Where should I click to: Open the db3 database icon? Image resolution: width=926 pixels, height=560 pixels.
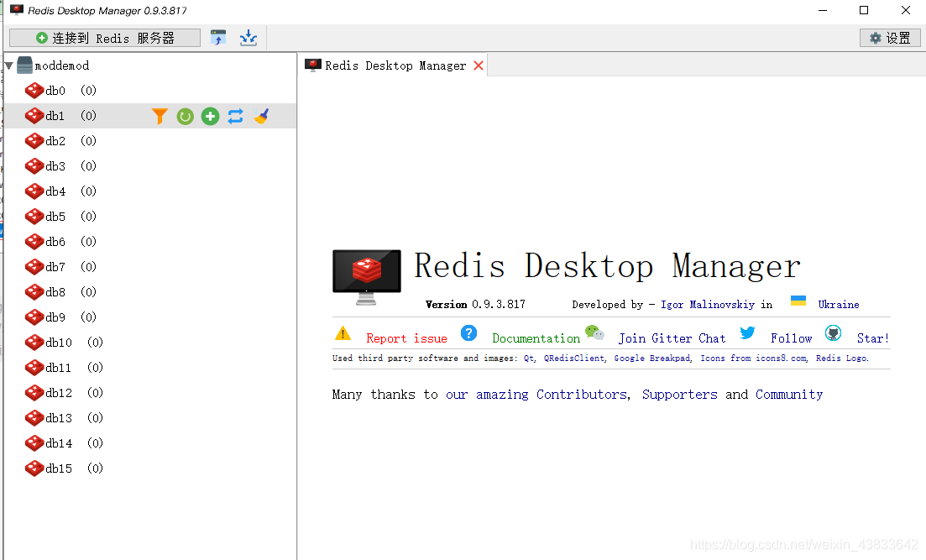(x=34, y=166)
